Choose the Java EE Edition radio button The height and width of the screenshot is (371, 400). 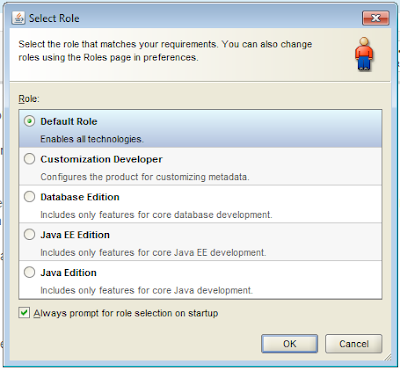click(x=29, y=235)
